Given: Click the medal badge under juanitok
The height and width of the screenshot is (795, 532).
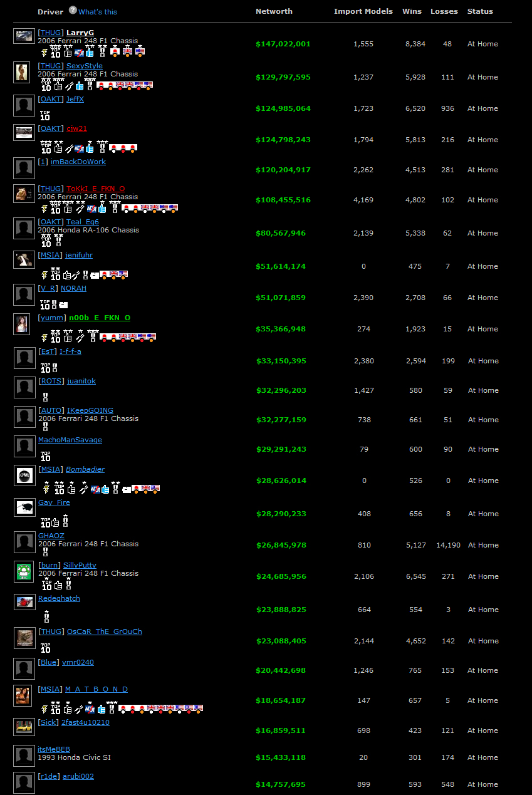Looking at the screenshot, I should [x=45, y=397].
